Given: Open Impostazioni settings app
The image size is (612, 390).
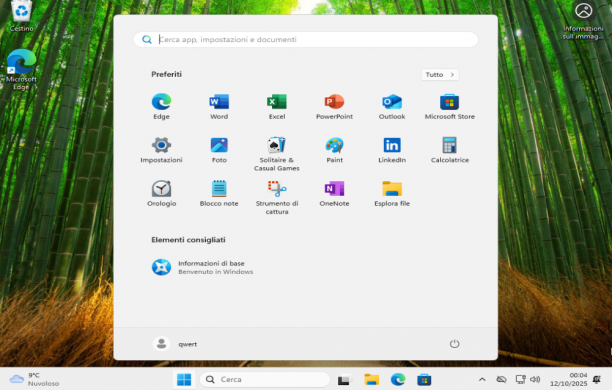Looking at the screenshot, I should pos(161,150).
